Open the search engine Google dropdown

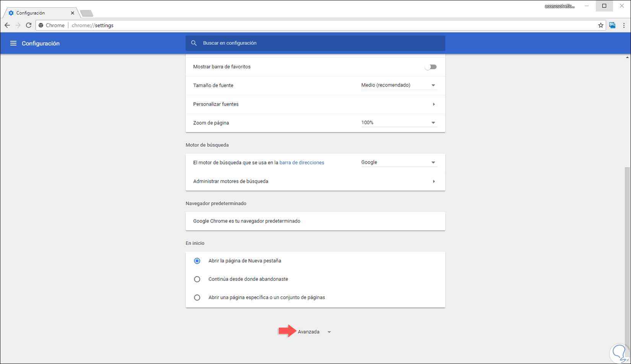(x=398, y=162)
